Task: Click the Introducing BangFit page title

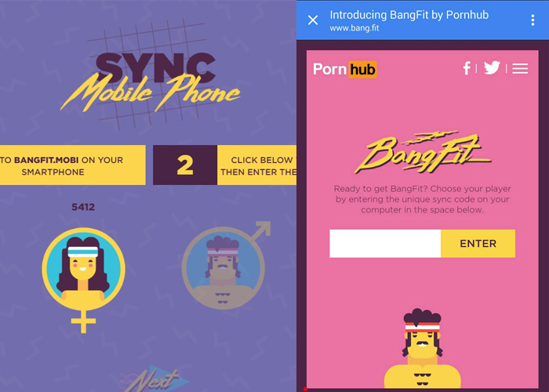Action: point(409,15)
